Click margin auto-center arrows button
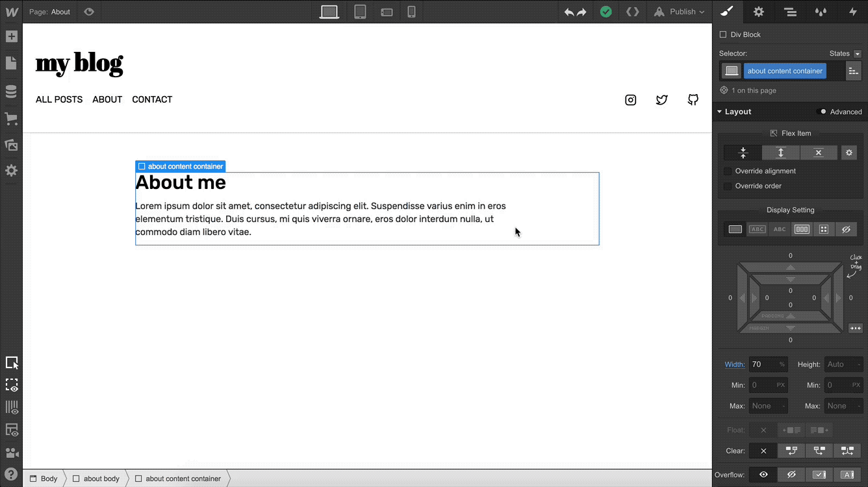 coord(855,329)
